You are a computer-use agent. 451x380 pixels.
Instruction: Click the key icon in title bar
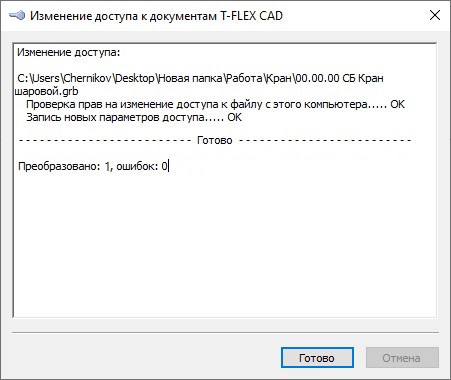point(17,16)
